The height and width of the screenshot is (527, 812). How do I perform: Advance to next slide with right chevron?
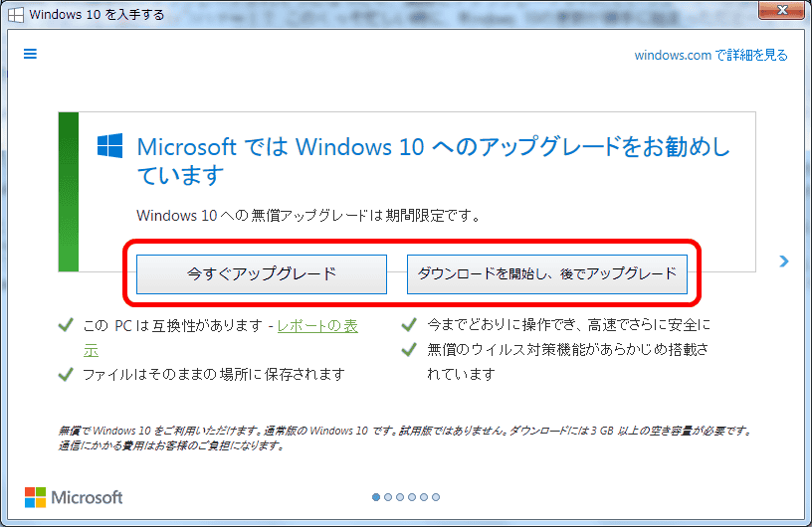[x=784, y=262]
